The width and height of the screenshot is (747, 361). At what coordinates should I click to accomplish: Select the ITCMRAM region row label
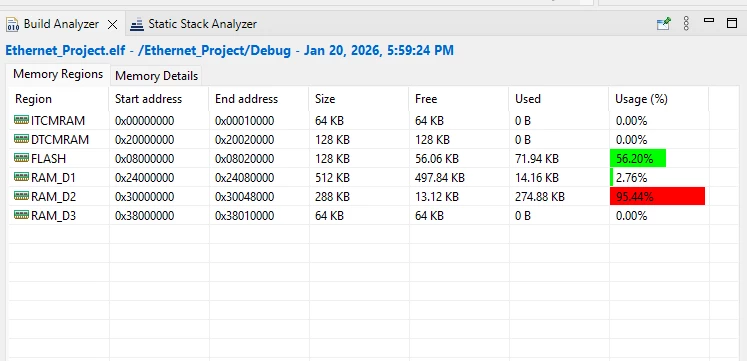(58, 121)
